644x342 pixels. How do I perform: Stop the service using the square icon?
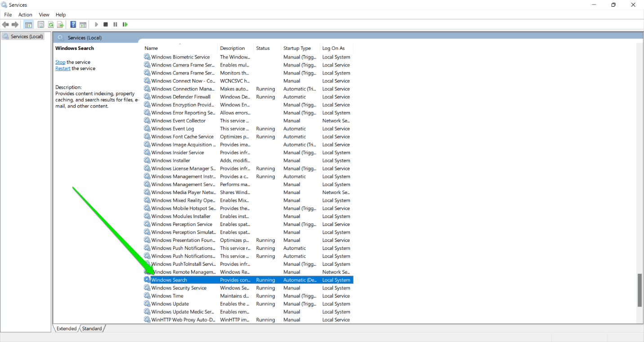pyautogui.click(x=105, y=24)
